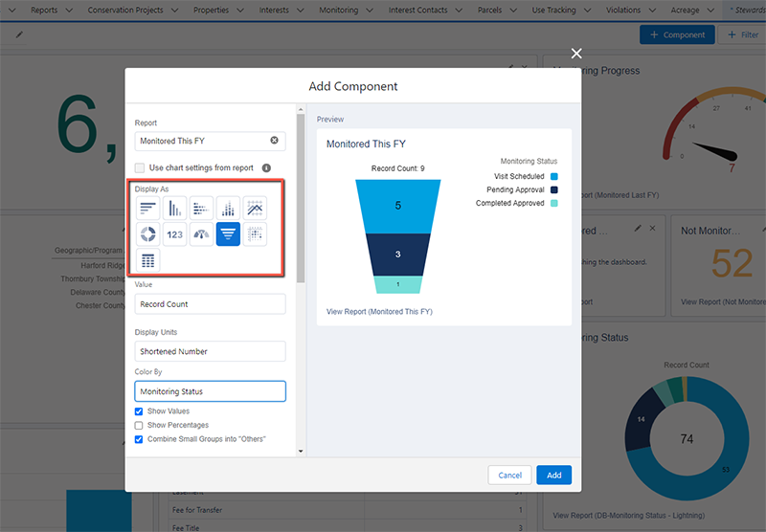Edit the partially hidden dashboard widget

(638, 229)
